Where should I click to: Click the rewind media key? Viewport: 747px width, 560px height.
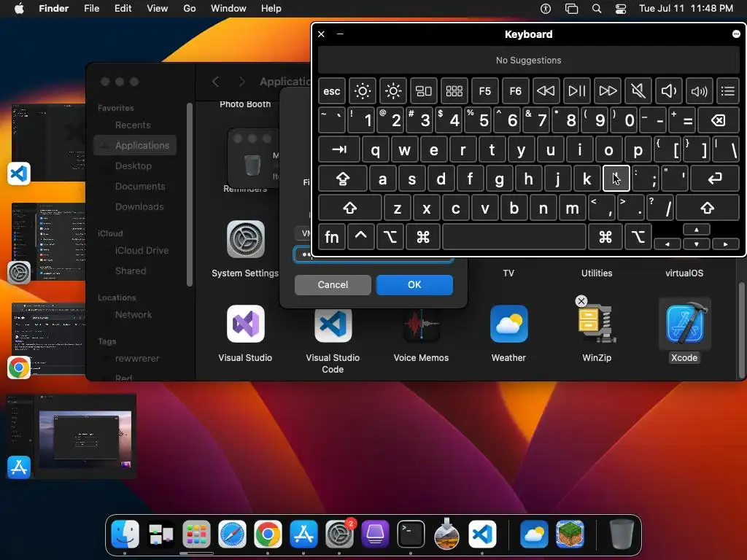tap(546, 91)
